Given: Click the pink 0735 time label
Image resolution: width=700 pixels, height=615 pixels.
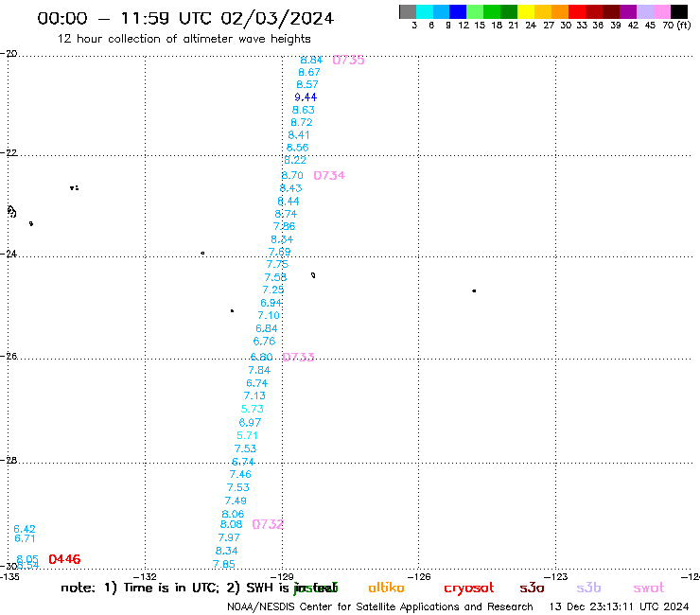Looking at the screenshot, I should [349, 60].
